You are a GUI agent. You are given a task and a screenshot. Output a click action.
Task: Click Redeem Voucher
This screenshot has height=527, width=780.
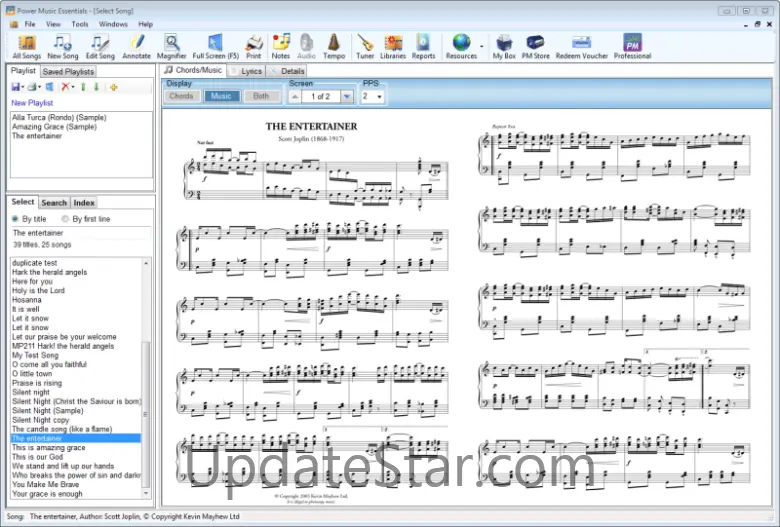point(582,47)
